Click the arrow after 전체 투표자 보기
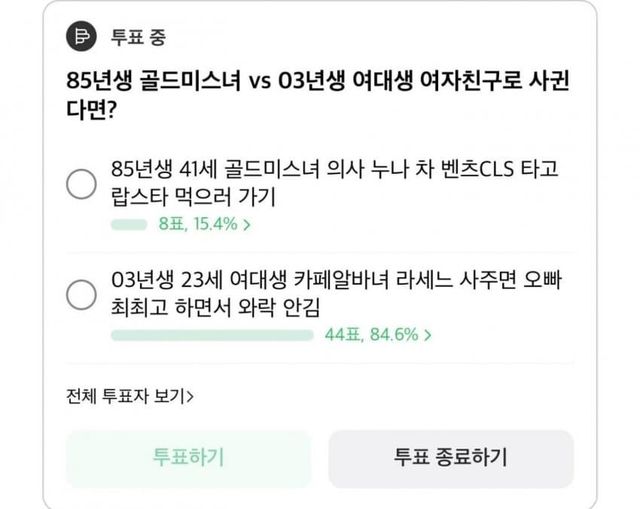 190,396
